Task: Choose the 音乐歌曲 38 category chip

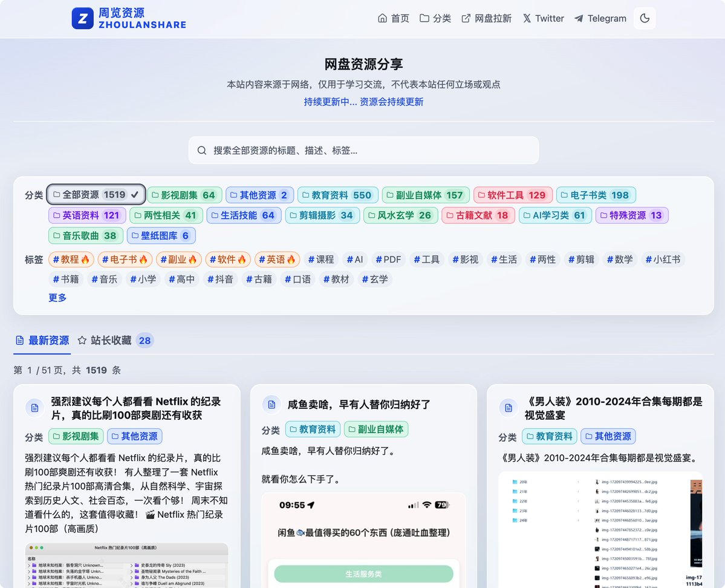Action: coord(85,235)
